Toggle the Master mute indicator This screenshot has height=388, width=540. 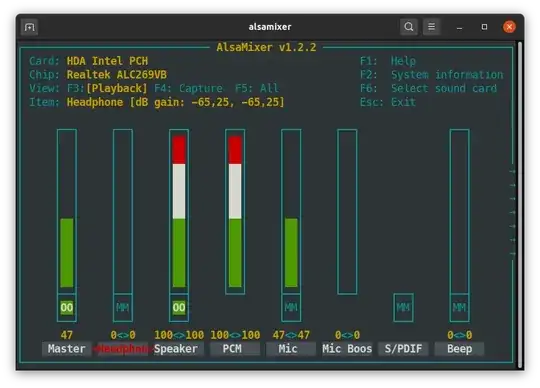67,307
